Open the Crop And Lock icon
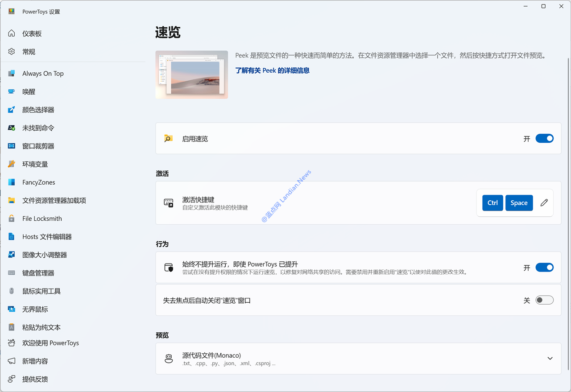571x392 pixels. click(x=12, y=146)
